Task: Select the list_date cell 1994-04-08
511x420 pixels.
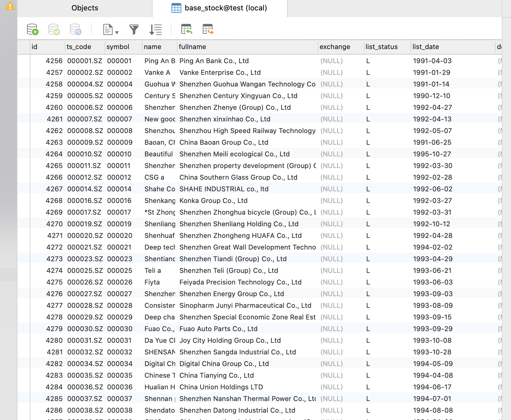Action: click(x=453, y=376)
